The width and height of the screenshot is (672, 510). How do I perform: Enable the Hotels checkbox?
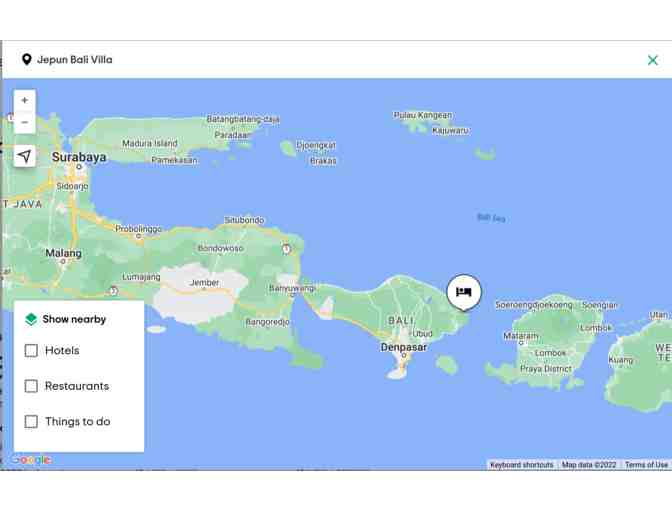(31, 351)
